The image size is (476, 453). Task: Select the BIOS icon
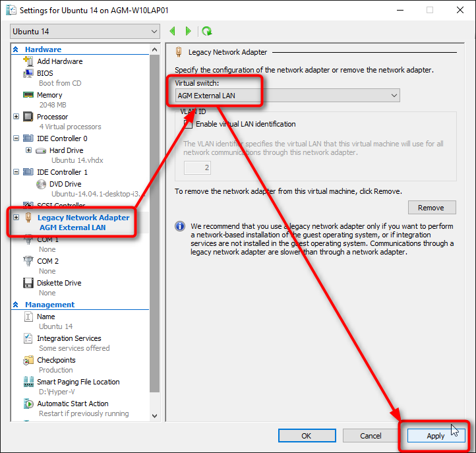[28, 73]
